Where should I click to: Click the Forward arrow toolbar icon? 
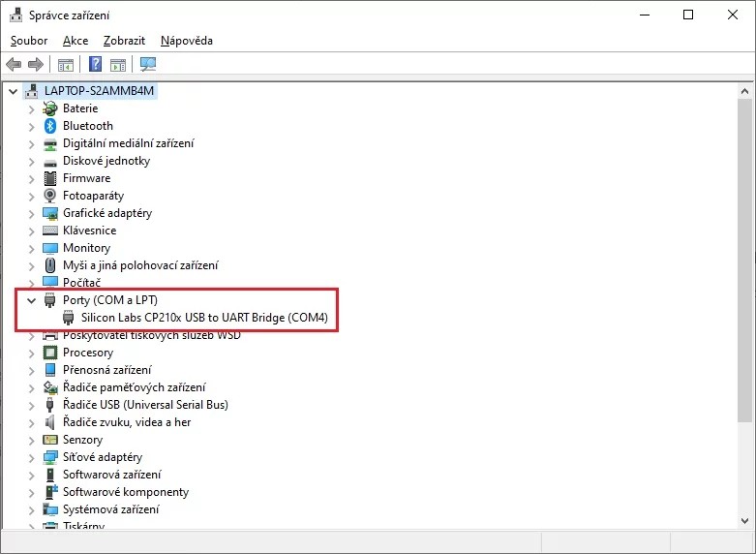(36, 64)
